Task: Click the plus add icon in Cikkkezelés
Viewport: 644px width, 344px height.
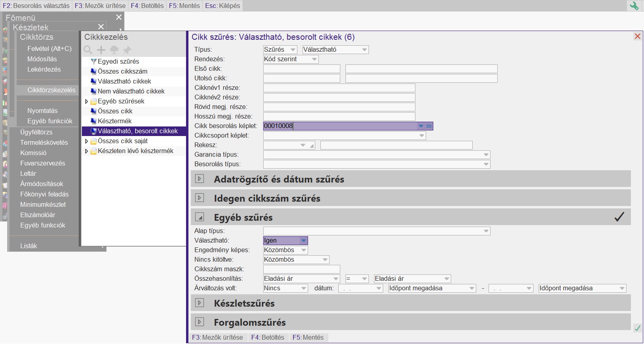Action: [101, 50]
